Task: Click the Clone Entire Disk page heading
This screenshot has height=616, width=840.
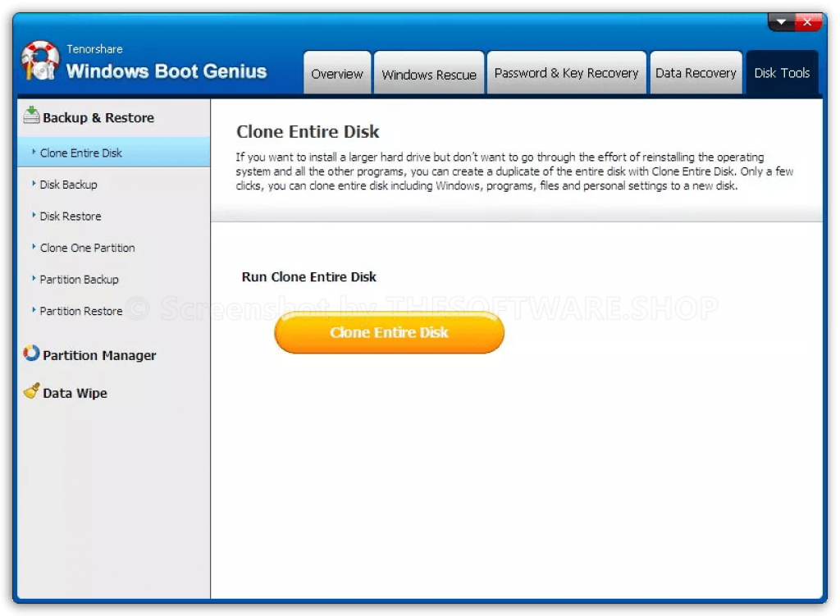Action: [308, 132]
